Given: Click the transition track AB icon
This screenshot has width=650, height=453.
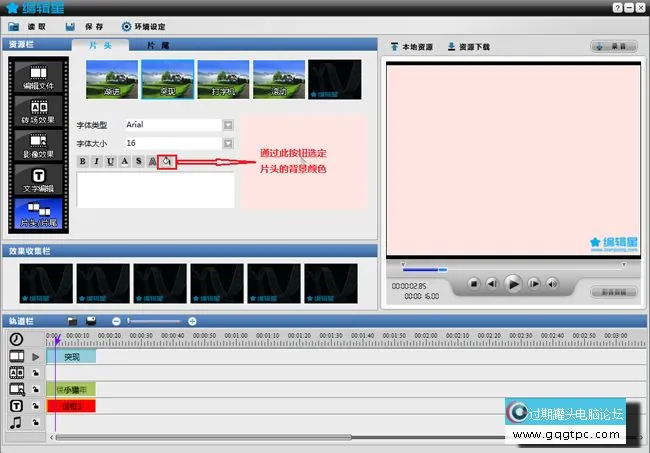Looking at the screenshot, I should (x=17, y=373).
